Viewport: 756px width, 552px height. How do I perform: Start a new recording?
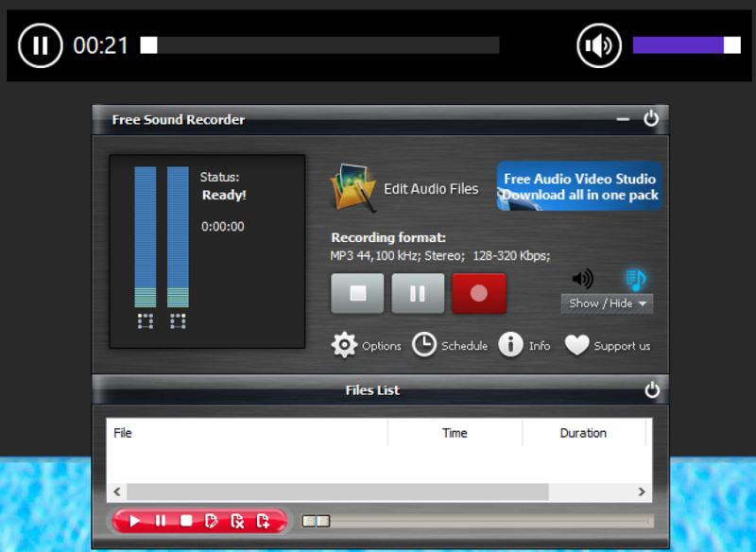(478, 293)
